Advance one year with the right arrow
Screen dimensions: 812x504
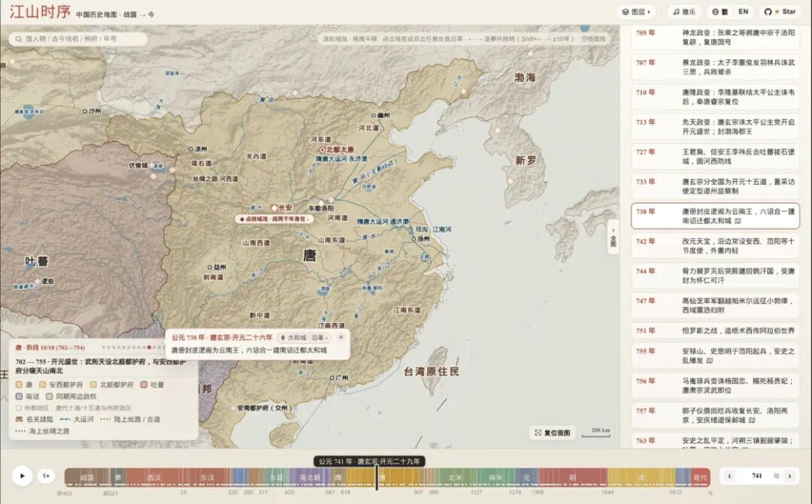point(789,476)
